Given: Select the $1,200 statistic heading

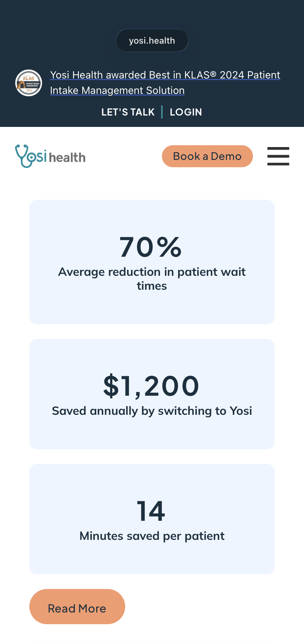Looking at the screenshot, I should click(x=151, y=386).
